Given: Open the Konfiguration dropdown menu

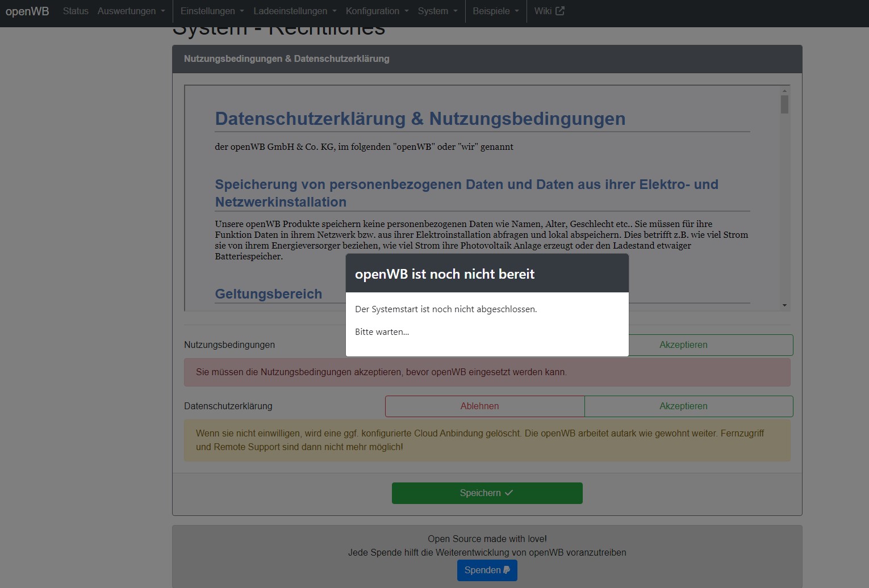Looking at the screenshot, I should click(x=377, y=11).
